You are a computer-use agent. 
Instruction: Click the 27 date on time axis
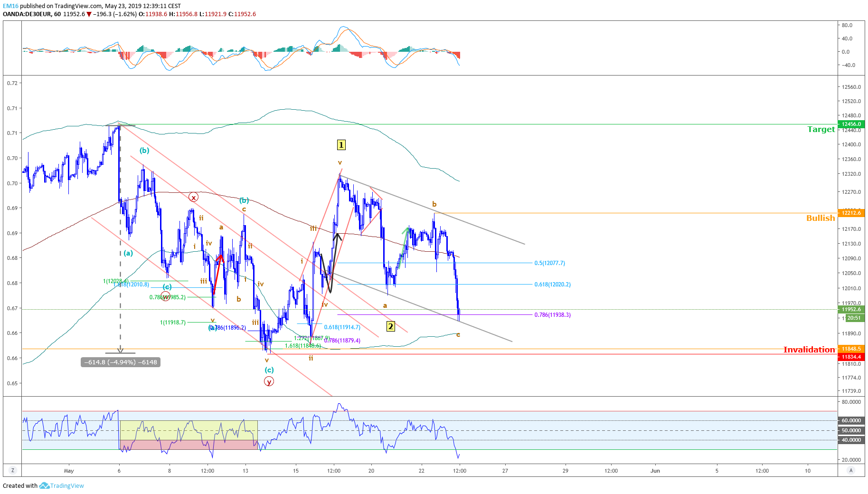[505, 471]
